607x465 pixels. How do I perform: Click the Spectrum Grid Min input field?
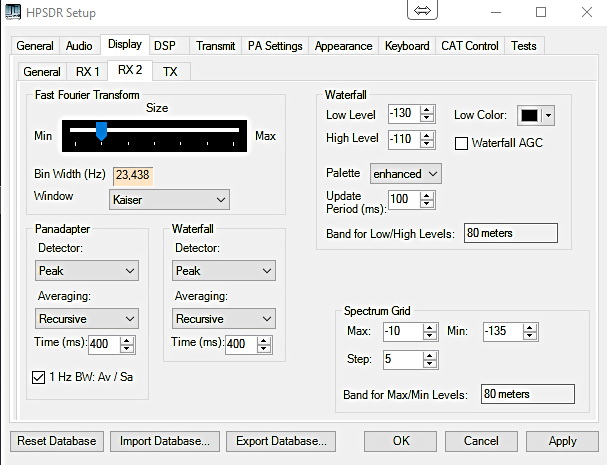[x=503, y=331]
